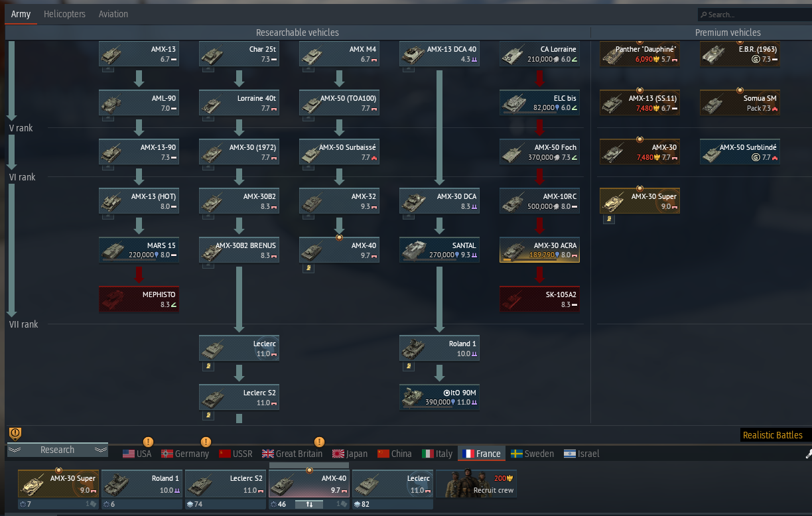The image size is (812, 516).
Task: Select the Somua SM pack vehicle
Action: pos(740,103)
